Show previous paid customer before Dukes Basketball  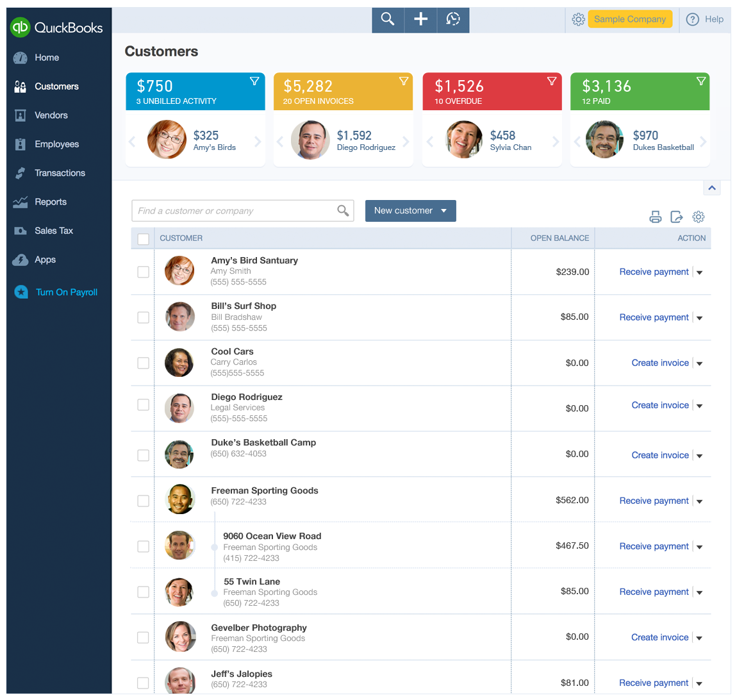(x=577, y=142)
